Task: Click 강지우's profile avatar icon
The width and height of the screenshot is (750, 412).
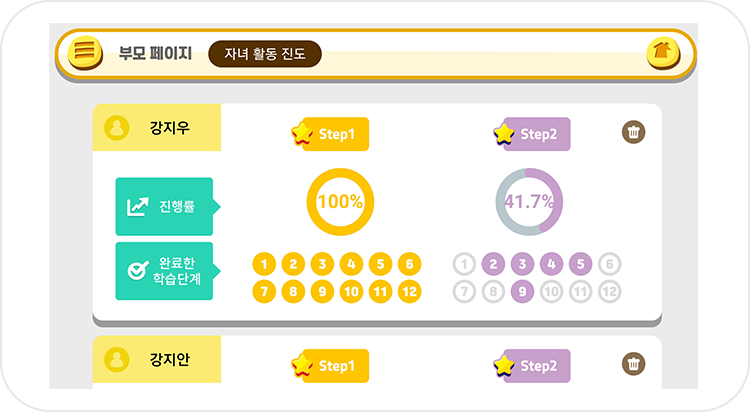Action: point(117,129)
